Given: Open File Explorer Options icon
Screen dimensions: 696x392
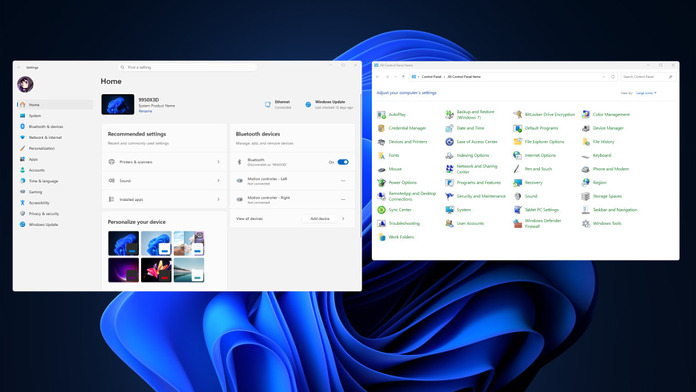Looking at the screenshot, I should pos(518,142).
